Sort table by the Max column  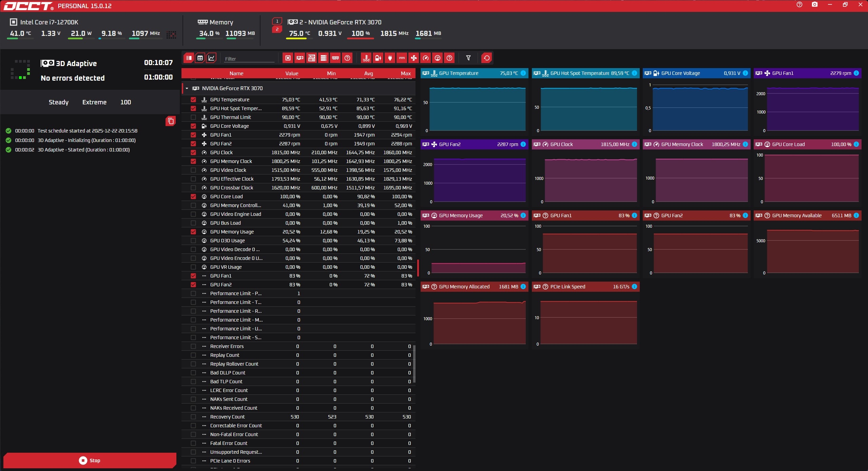point(405,73)
